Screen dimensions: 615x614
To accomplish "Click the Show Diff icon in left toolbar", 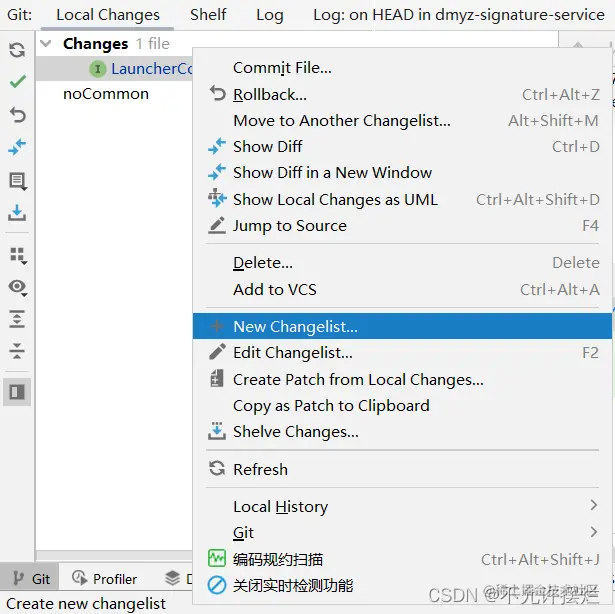I will (17, 147).
